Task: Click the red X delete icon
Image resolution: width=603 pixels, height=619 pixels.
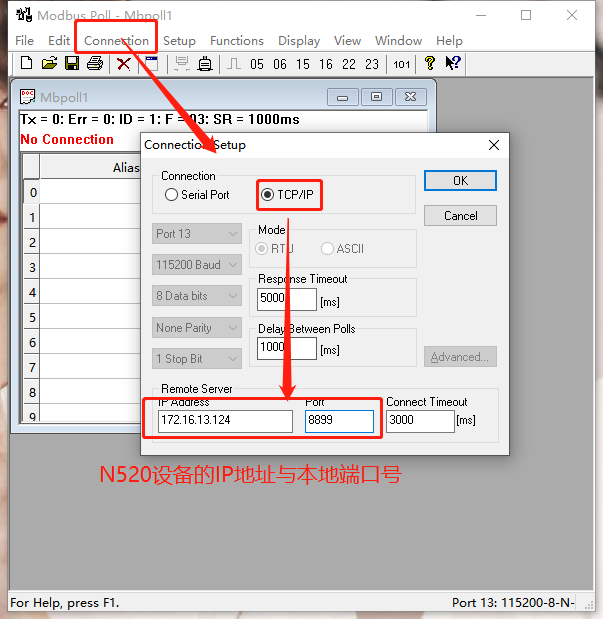Action: (x=123, y=64)
